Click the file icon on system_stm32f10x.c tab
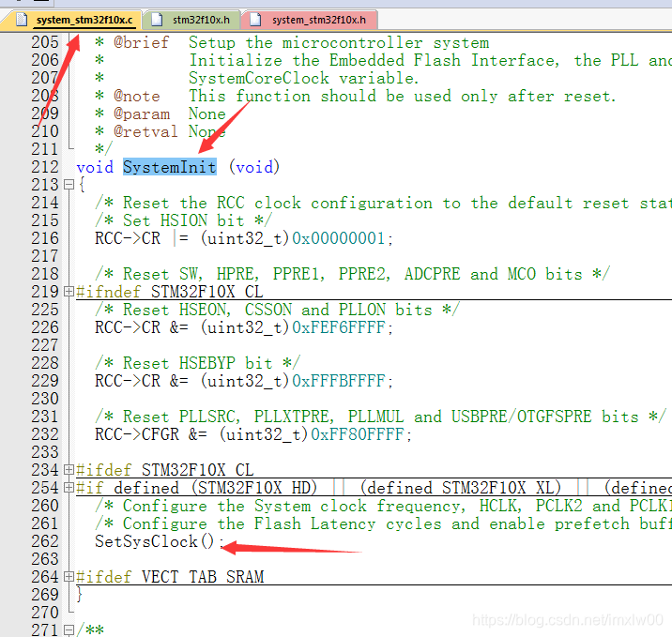Image resolution: width=672 pixels, height=637 pixels. click(22, 20)
